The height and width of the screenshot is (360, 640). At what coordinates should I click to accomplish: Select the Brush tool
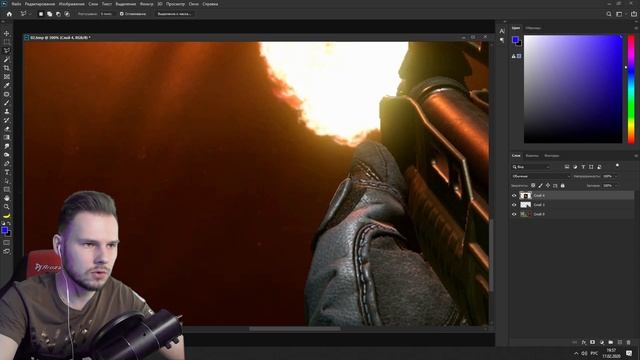tap(7, 102)
